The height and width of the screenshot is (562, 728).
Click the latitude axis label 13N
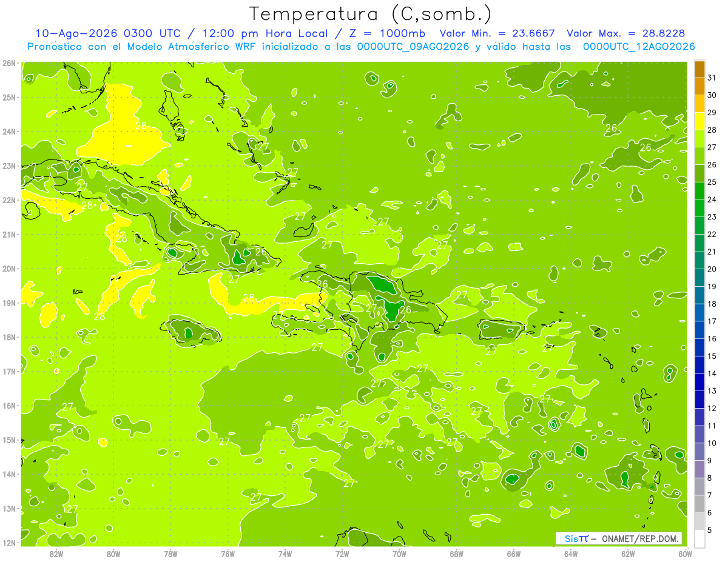coord(8,509)
